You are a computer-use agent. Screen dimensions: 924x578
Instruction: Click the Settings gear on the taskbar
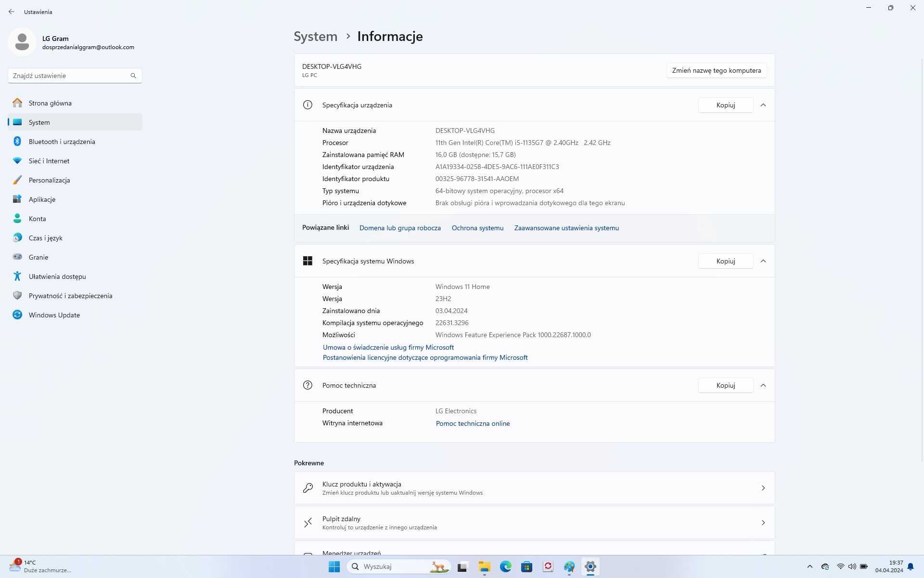[590, 566]
